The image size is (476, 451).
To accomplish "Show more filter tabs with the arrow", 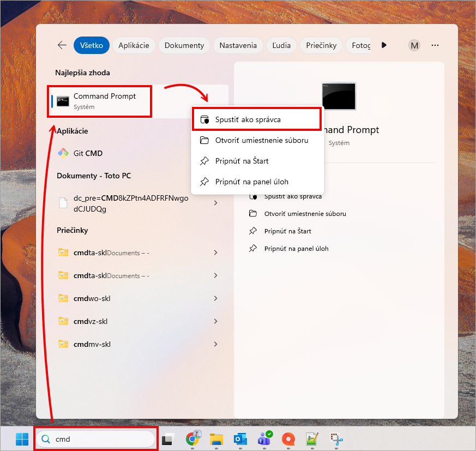I will click(384, 45).
